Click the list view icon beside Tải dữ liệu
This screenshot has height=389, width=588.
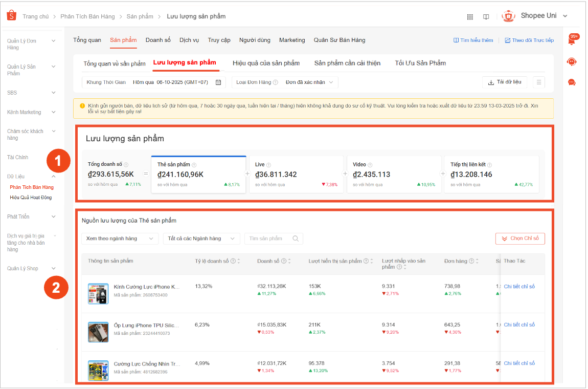tap(539, 82)
